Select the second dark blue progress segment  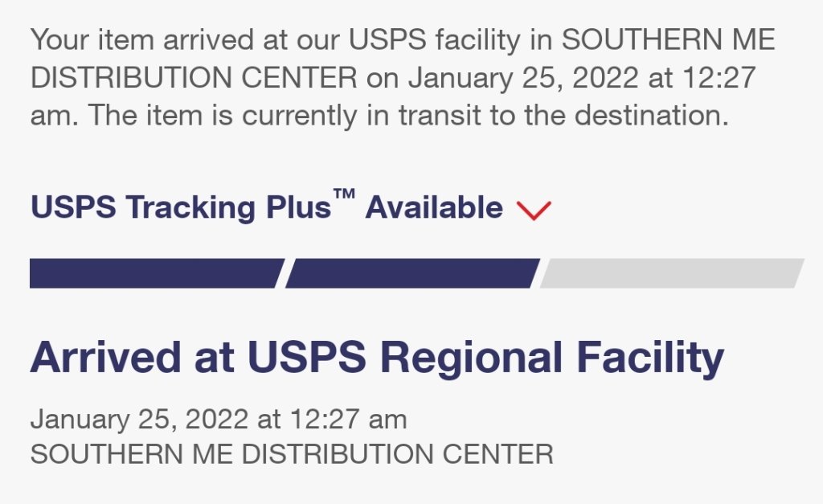pyautogui.click(x=411, y=273)
